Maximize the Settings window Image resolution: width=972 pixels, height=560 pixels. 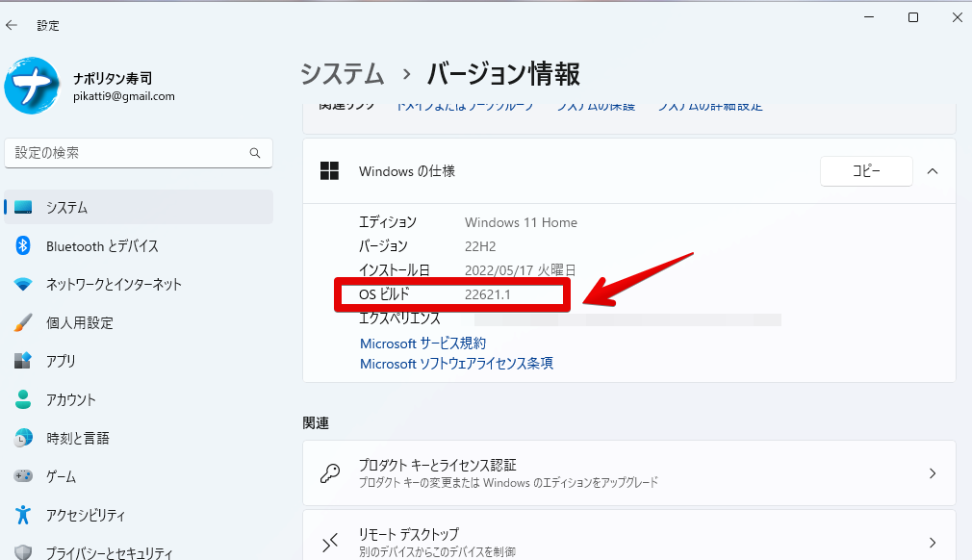point(913,17)
